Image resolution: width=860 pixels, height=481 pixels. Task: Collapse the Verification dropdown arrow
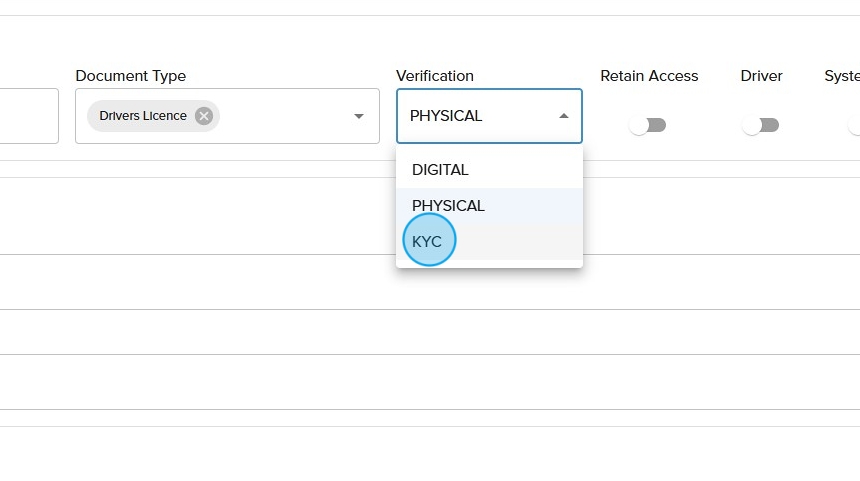[x=563, y=116]
